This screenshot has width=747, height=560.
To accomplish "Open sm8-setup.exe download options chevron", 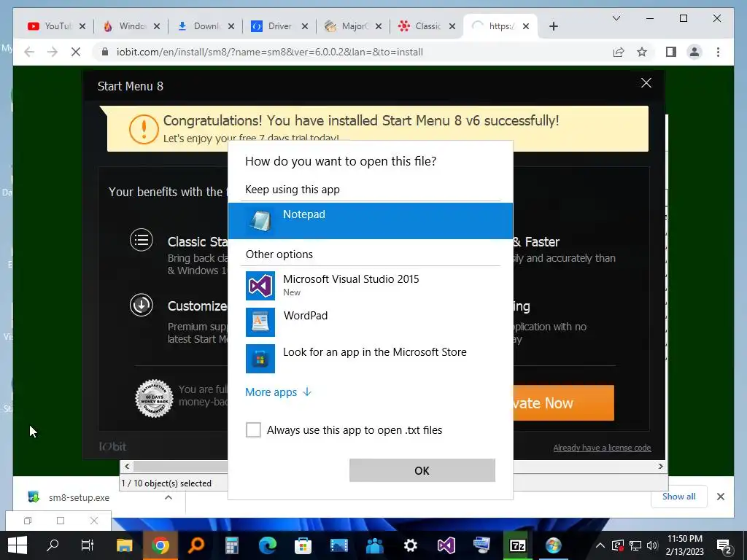I will click(x=169, y=497).
